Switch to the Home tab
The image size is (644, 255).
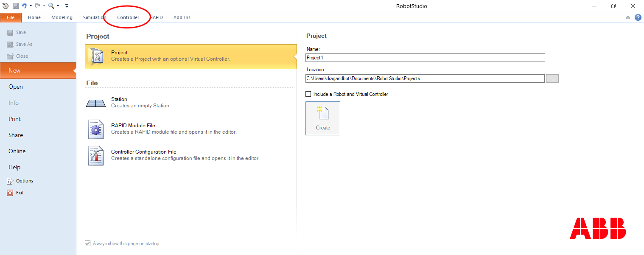point(34,17)
